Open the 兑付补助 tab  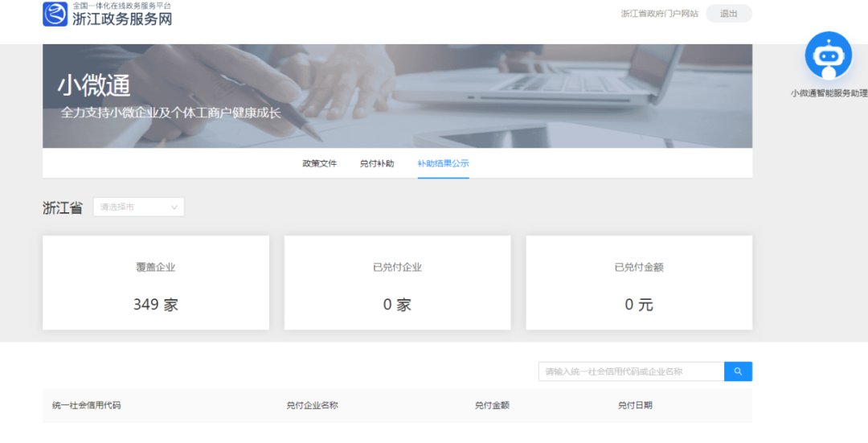click(x=377, y=164)
